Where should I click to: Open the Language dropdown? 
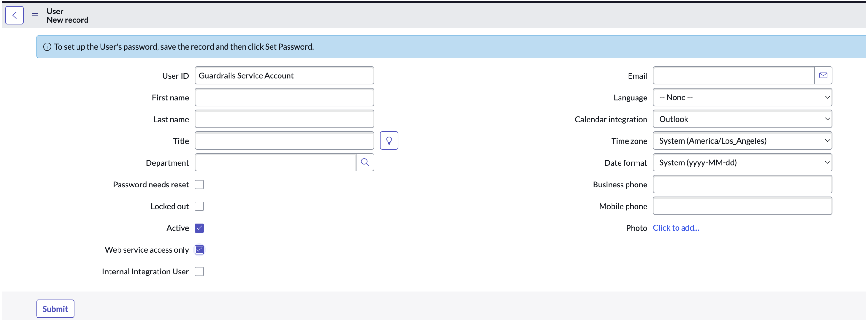[x=742, y=97]
